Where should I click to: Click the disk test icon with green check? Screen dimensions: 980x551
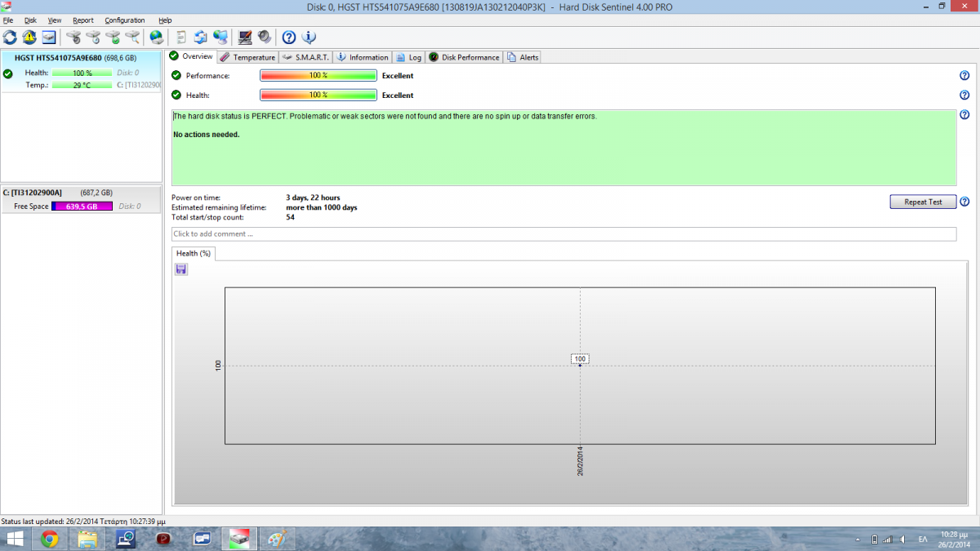pyautogui.click(x=113, y=37)
